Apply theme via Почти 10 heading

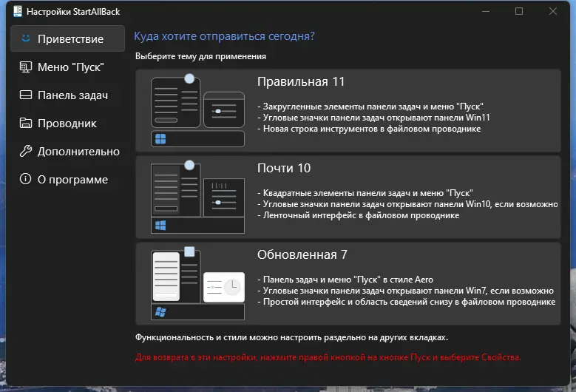point(284,168)
